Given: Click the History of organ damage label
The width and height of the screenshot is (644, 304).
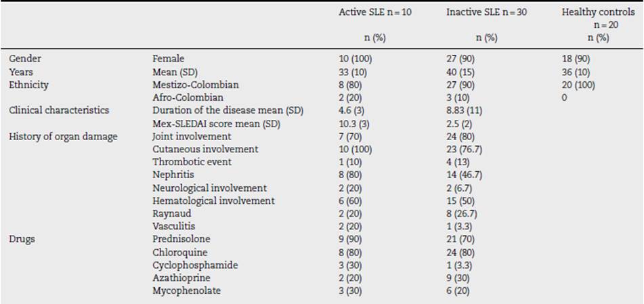Looking at the screenshot, I should pyautogui.click(x=63, y=136).
